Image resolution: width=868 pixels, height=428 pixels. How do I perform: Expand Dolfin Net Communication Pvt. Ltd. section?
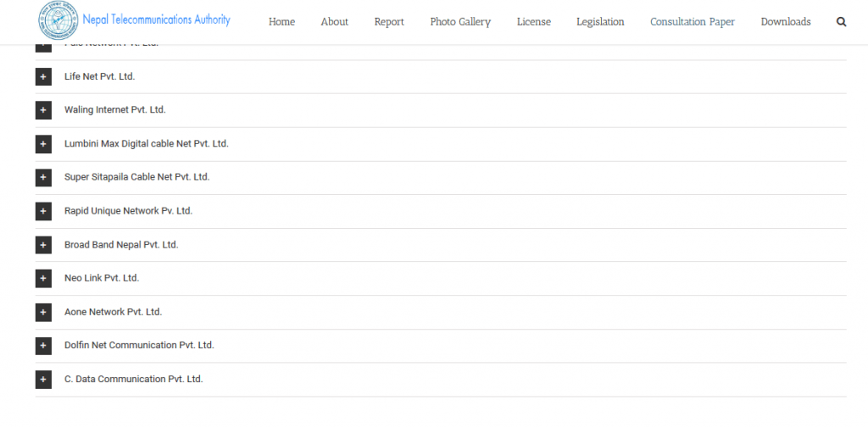43,346
